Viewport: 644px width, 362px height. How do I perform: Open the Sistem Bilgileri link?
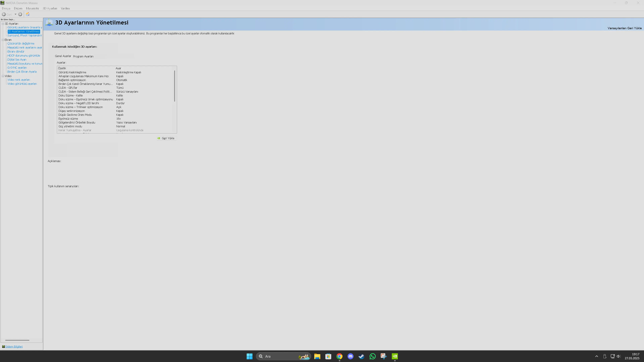pyautogui.click(x=14, y=347)
